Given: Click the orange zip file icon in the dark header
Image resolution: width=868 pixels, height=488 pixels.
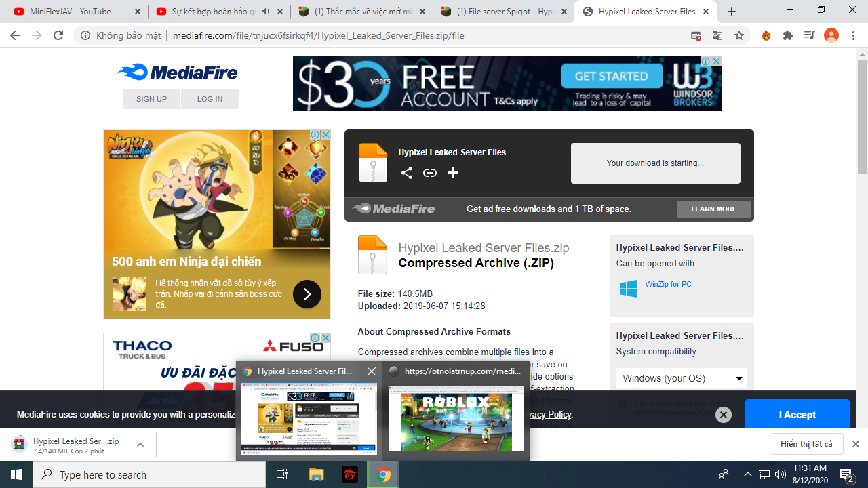Looking at the screenshot, I should point(373,163).
